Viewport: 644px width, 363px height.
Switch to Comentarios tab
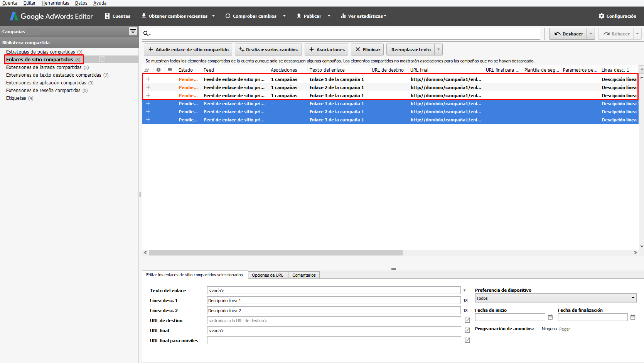click(x=304, y=275)
